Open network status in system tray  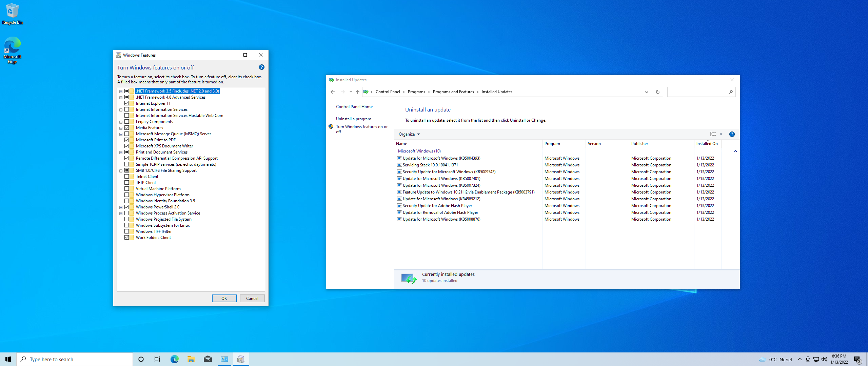pos(816,359)
